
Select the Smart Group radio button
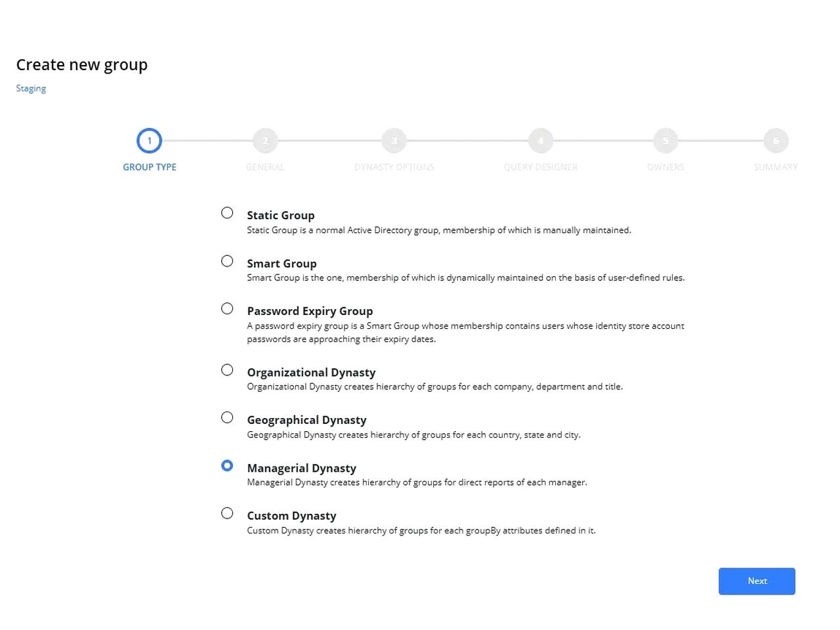(x=227, y=261)
